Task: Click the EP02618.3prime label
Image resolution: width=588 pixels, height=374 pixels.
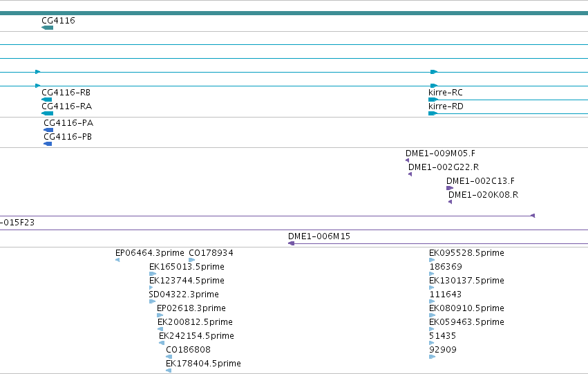Action: [191, 308]
